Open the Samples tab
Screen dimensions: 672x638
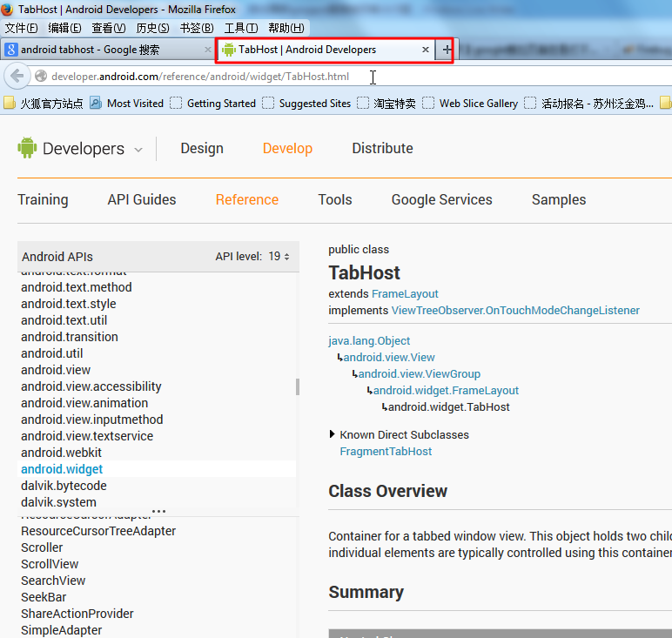(x=559, y=199)
